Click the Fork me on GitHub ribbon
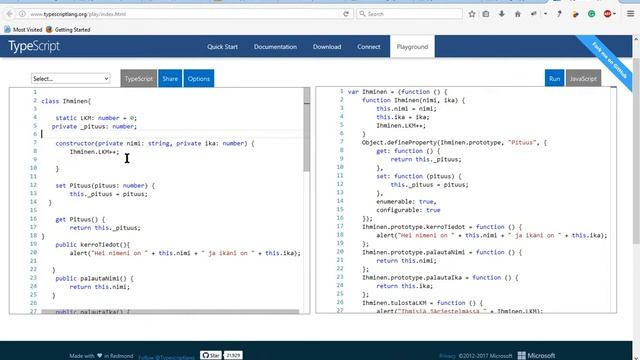The height and width of the screenshot is (360, 640). coord(609,60)
